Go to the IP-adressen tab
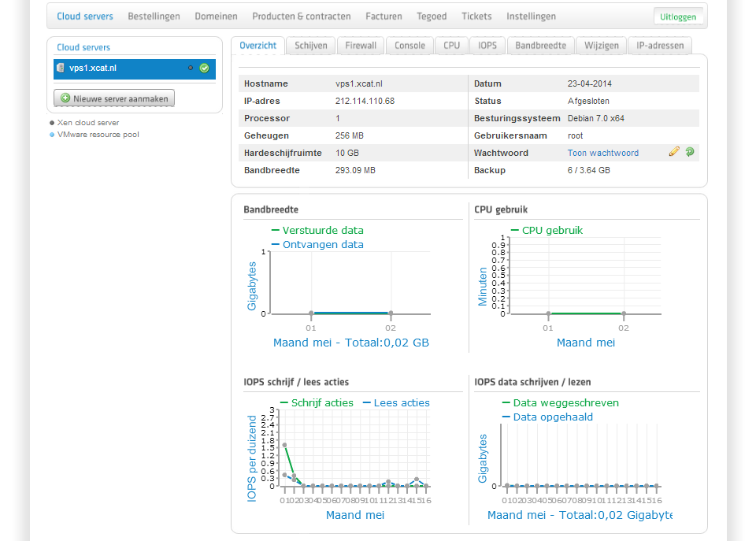This screenshot has height=541, width=756. 660,46
